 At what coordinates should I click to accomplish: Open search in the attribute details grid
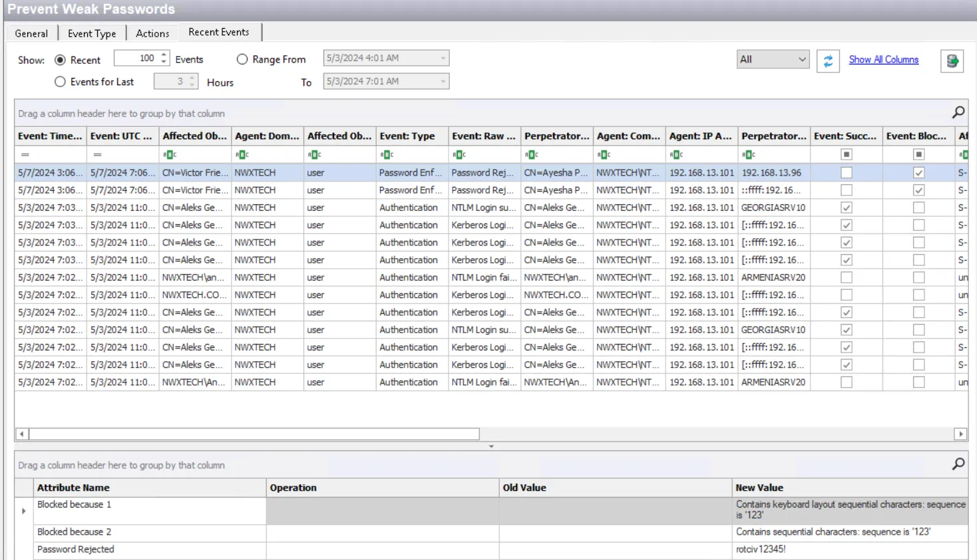click(958, 464)
